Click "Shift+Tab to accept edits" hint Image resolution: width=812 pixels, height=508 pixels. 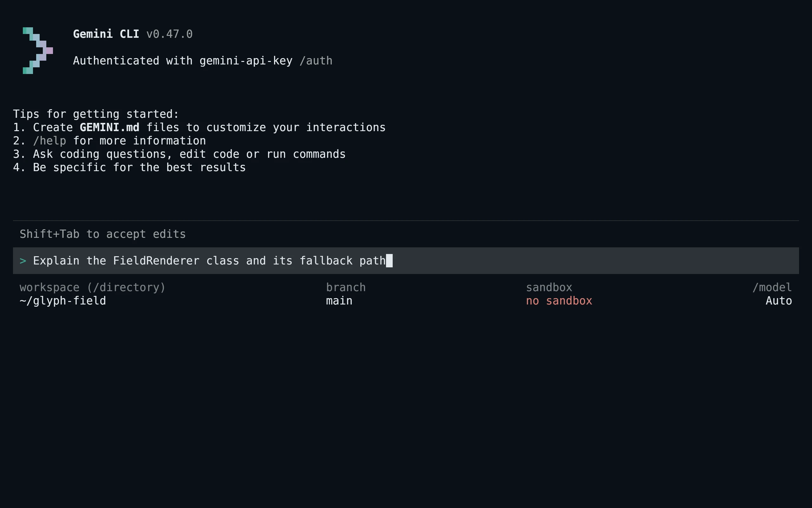click(103, 234)
